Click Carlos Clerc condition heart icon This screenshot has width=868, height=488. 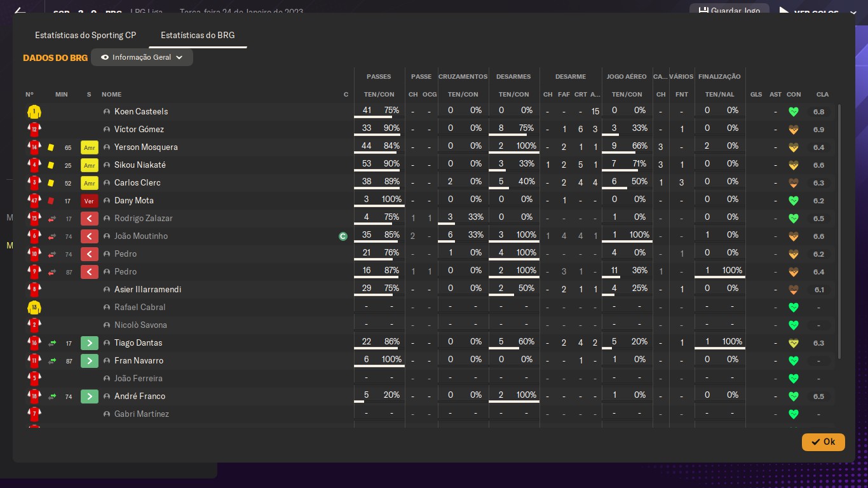[793, 183]
